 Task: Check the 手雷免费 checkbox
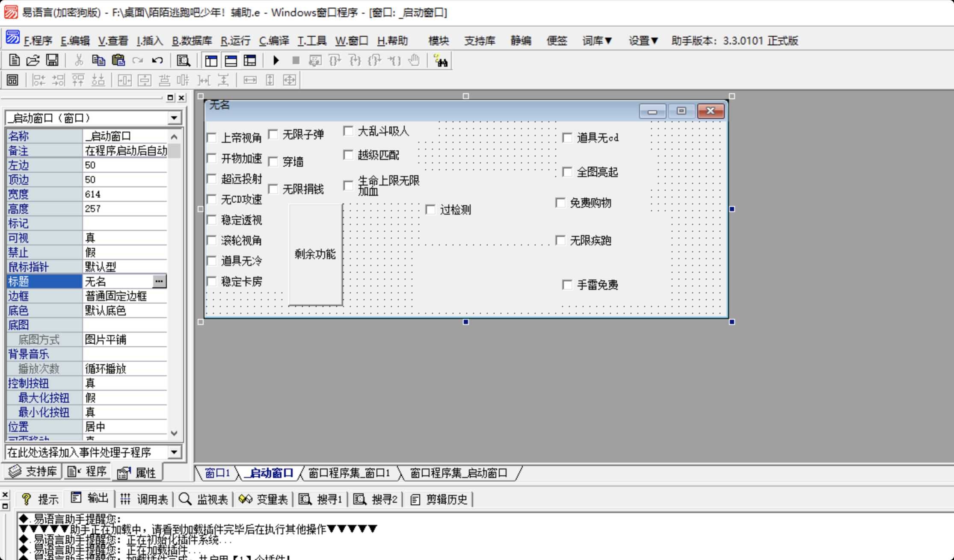point(567,285)
